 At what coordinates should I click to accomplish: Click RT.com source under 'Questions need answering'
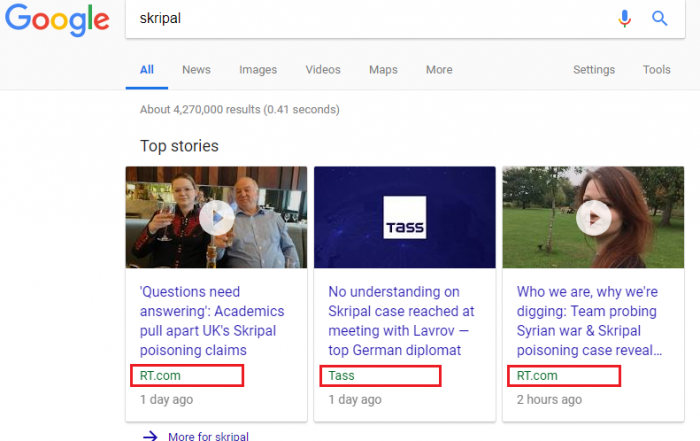160,375
